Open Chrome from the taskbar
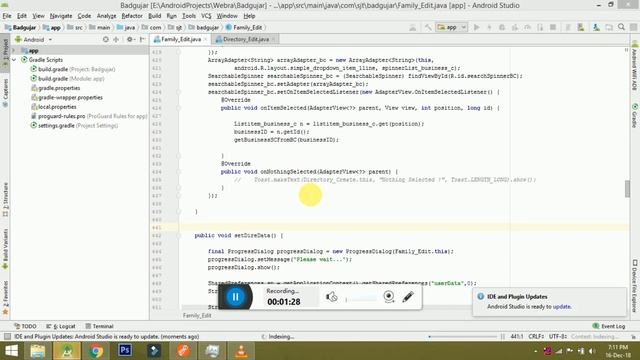The height and width of the screenshot is (360, 640). (x=96, y=351)
